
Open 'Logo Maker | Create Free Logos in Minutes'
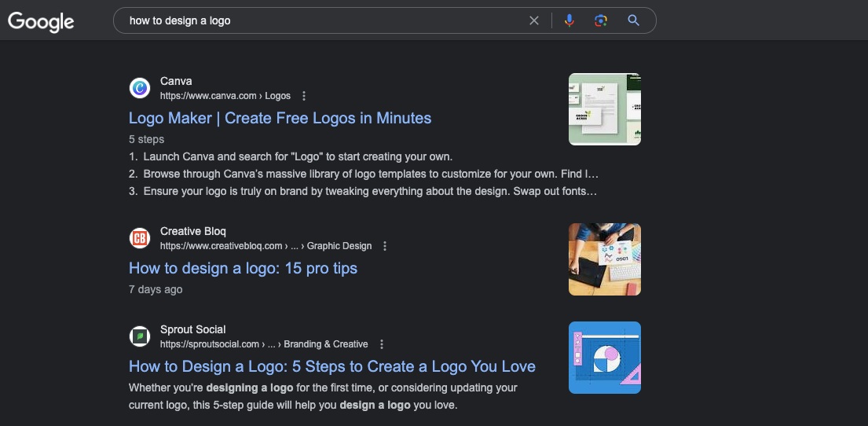click(280, 118)
